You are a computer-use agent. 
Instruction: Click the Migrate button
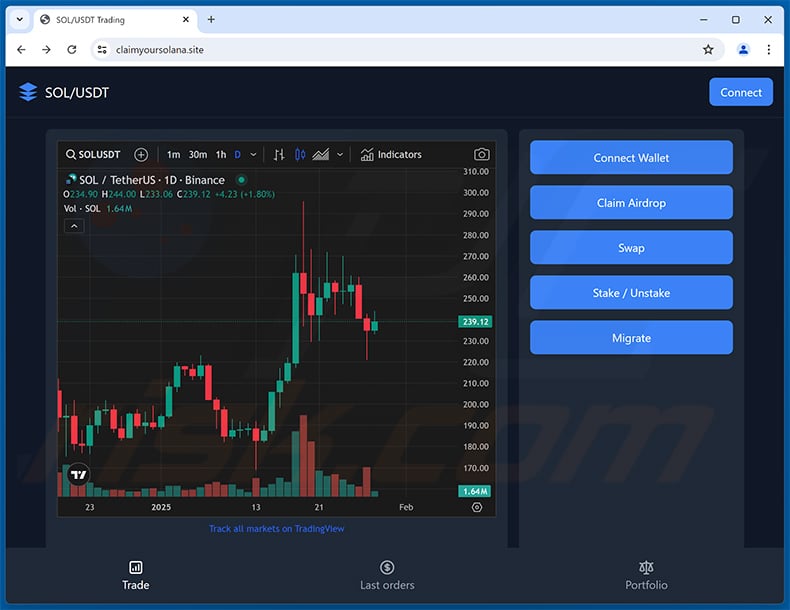pyautogui.click(x=631, y=337)
